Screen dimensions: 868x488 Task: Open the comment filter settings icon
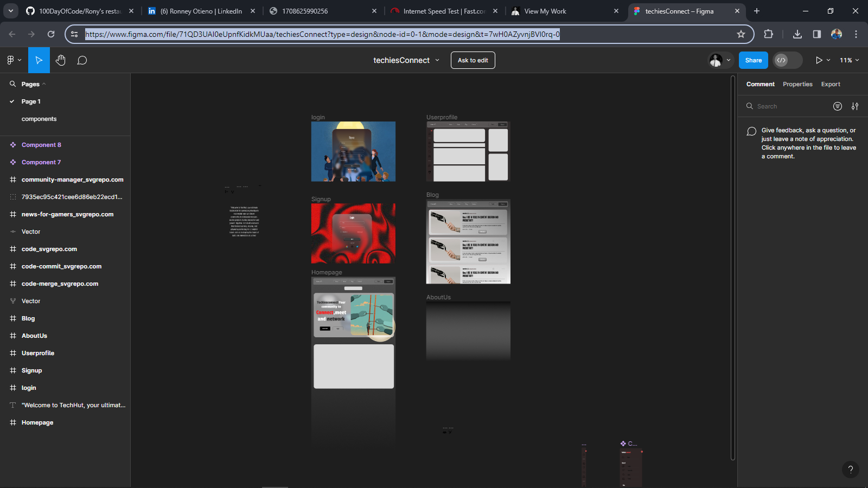pyautogui.click(x=855, y=106)
